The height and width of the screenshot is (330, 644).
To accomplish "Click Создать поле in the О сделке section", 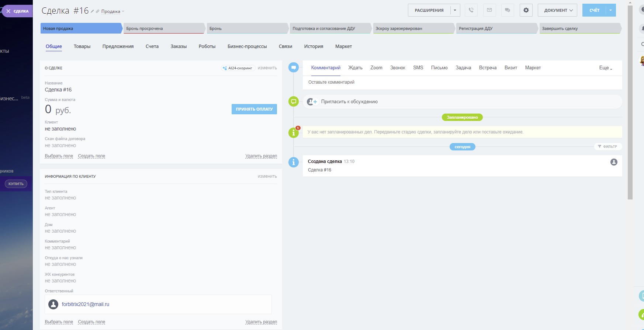I will pos(91,156).
